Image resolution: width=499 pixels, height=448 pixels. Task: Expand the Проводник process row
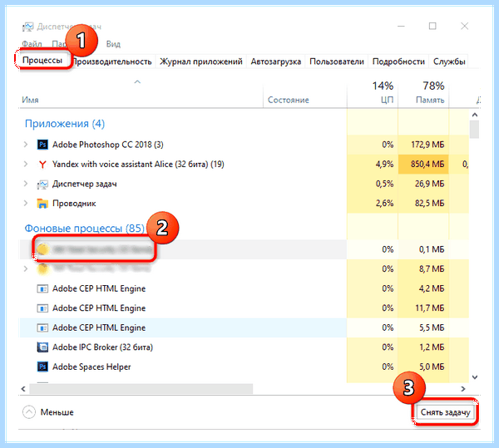click(26, 203)
